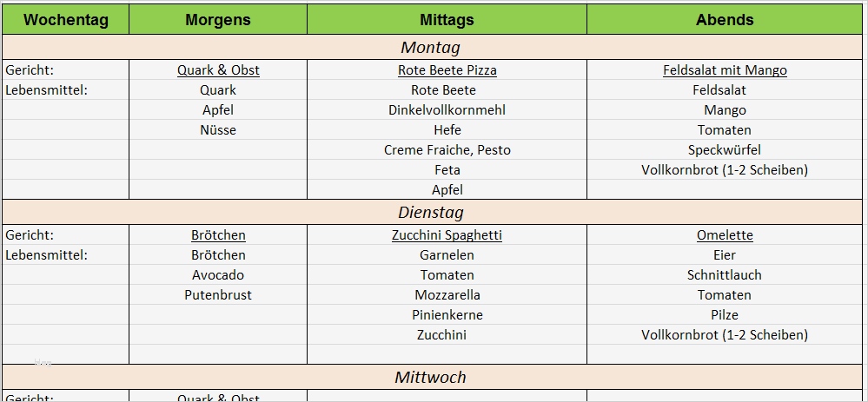
Task: Select the "Speckwürfel" ingredient cell
Action: pyautogui.click(x=725, y=150)
